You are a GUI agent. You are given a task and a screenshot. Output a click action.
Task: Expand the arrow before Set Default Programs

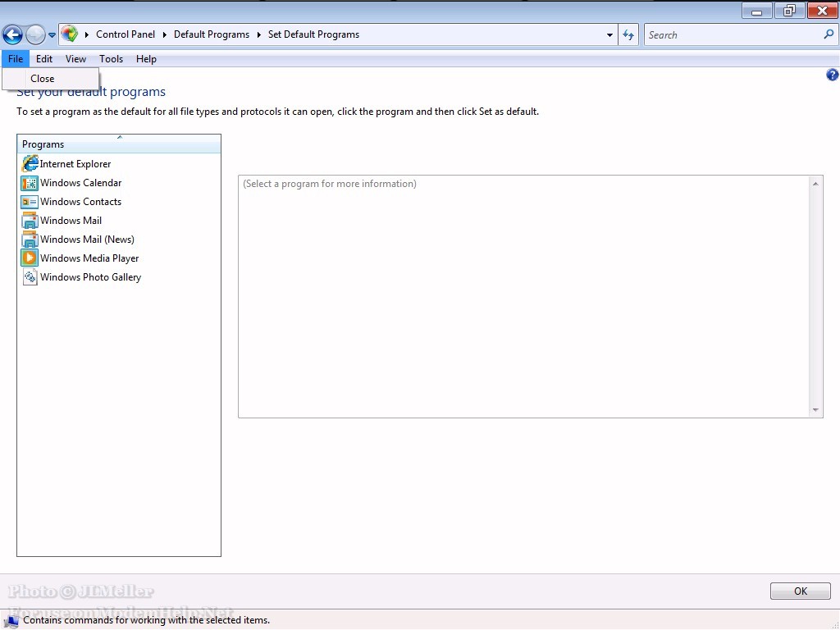258,34
